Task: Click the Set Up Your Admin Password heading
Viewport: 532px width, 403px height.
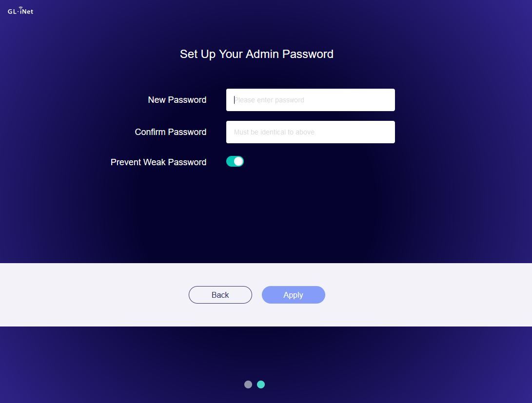Action: tap(256, 54)
